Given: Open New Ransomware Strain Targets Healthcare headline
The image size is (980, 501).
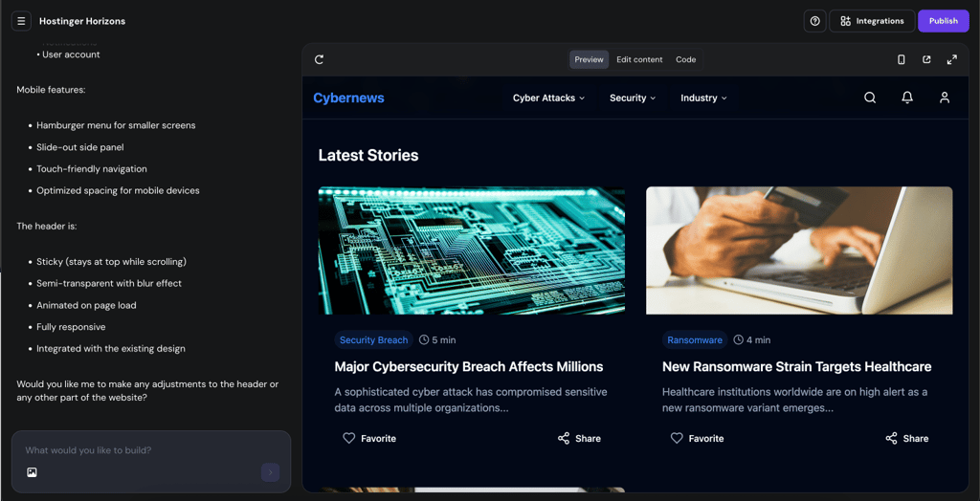Looking at the screenshot, I should [x=797, y=367].
